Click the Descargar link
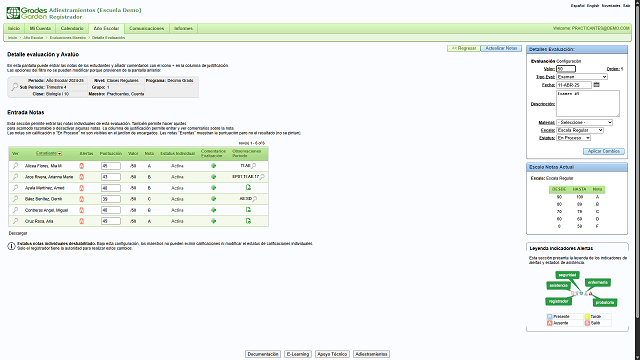 click(18, 233)
